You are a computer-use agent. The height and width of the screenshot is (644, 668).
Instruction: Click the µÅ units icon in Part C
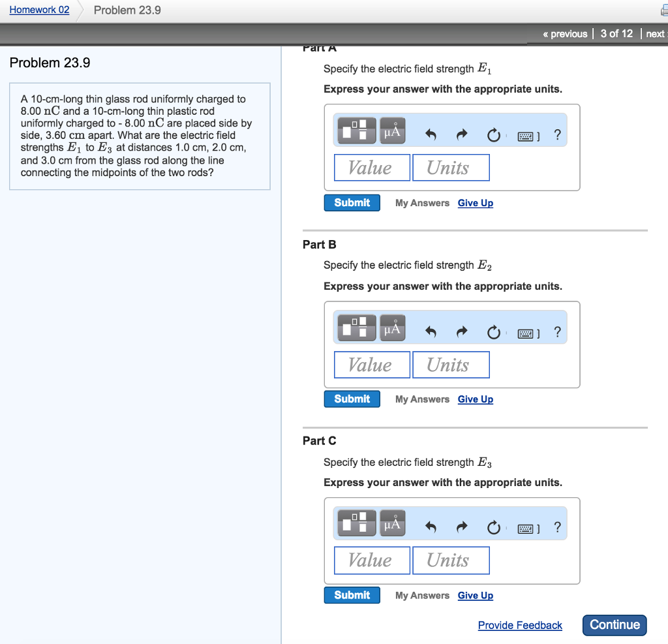tap(392, 523)
